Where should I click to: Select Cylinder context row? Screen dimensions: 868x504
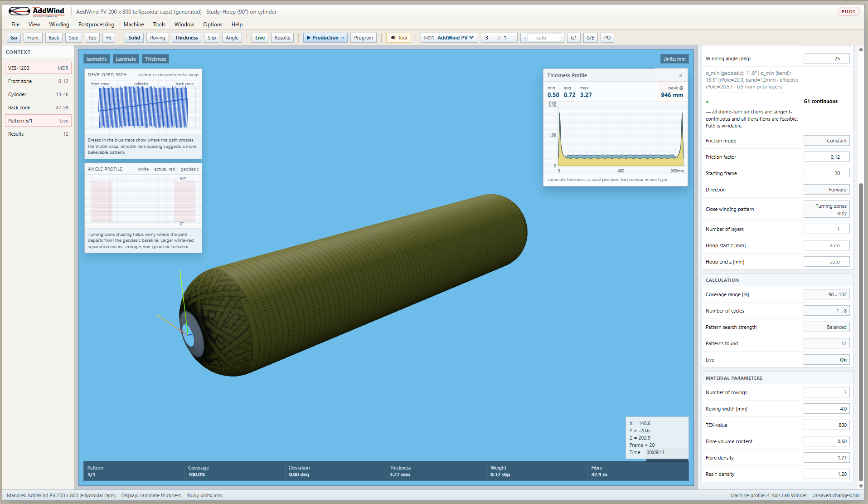[x=38, y=94]
